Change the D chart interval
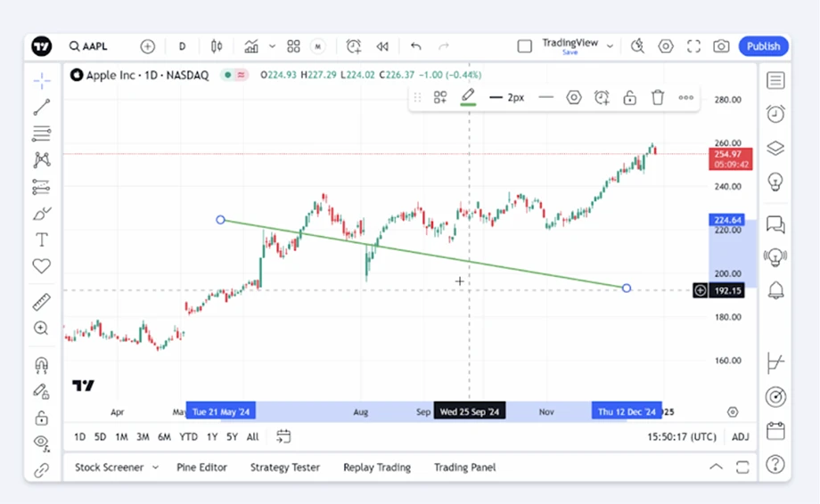 182,46
